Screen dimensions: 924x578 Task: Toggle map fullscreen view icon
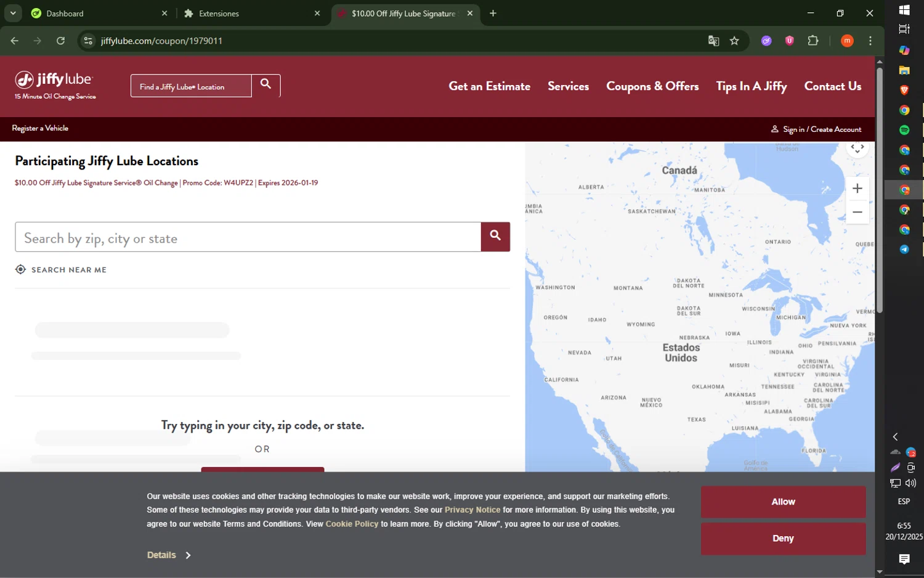click(857, 147)
